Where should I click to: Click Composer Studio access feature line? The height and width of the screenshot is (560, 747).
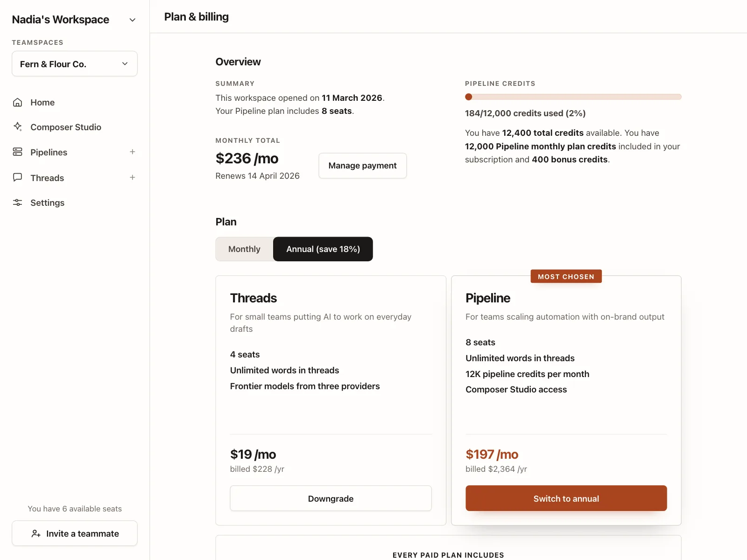(516, 390)
